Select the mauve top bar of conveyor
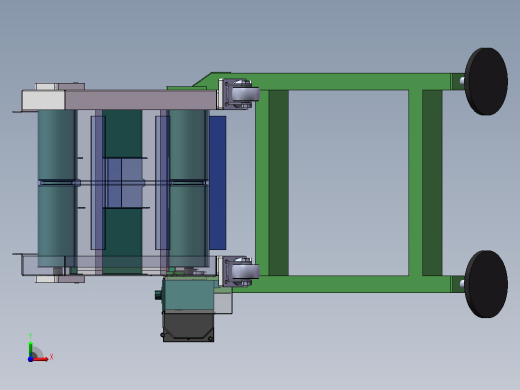The height and width of the screenshot is (390, 520). (x=140, y=100)
